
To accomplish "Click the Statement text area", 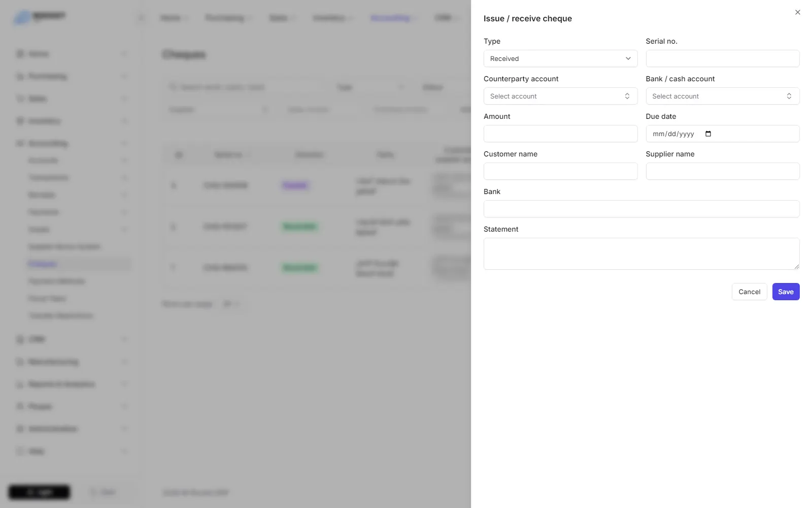I will (641, 253).
